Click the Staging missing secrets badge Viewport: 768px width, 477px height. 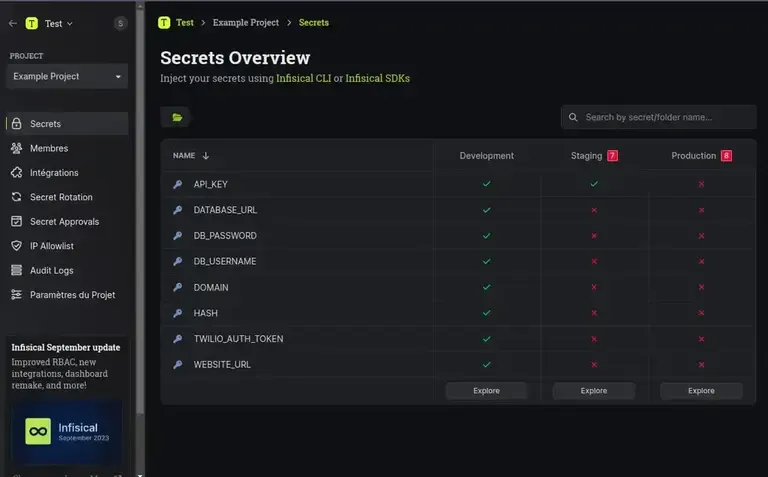[x=612, y=156]
